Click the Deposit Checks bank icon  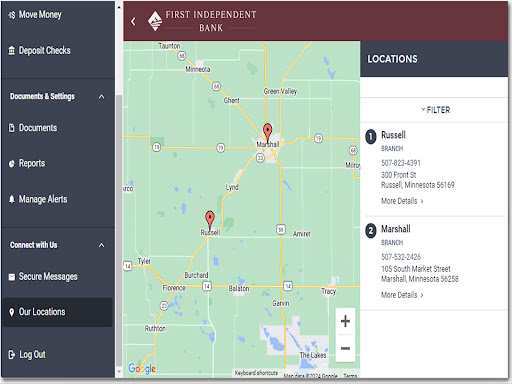click(12, 51)
